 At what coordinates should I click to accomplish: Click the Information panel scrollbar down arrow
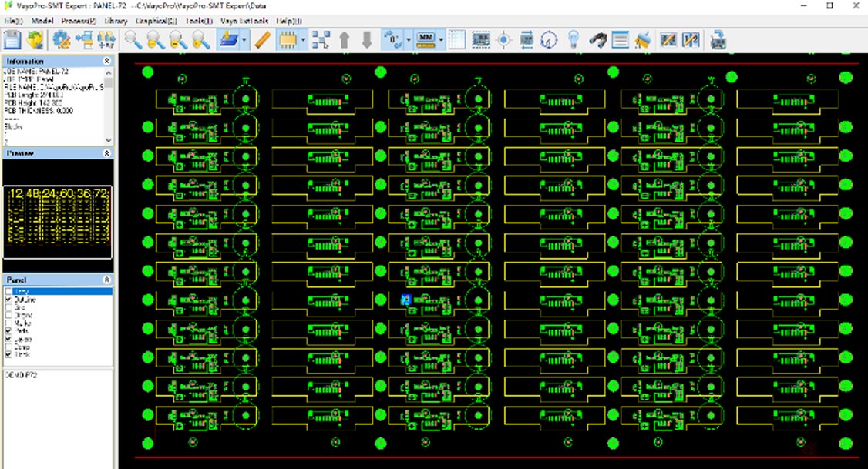(109, 140)
